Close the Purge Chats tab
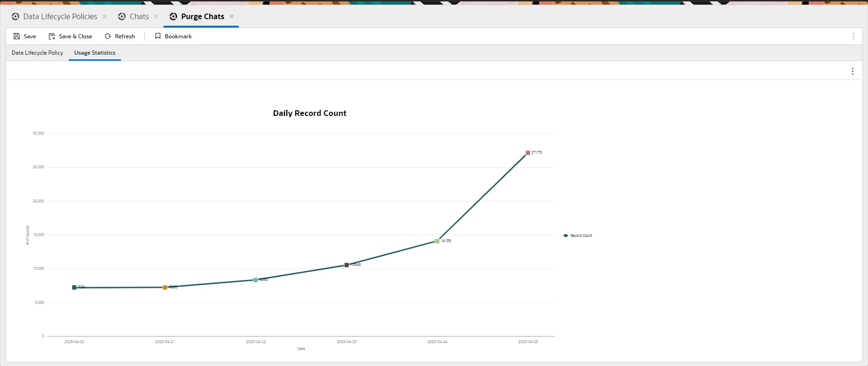Image resolution: width=868 pixels, height=366 pixels. (231, 16)
